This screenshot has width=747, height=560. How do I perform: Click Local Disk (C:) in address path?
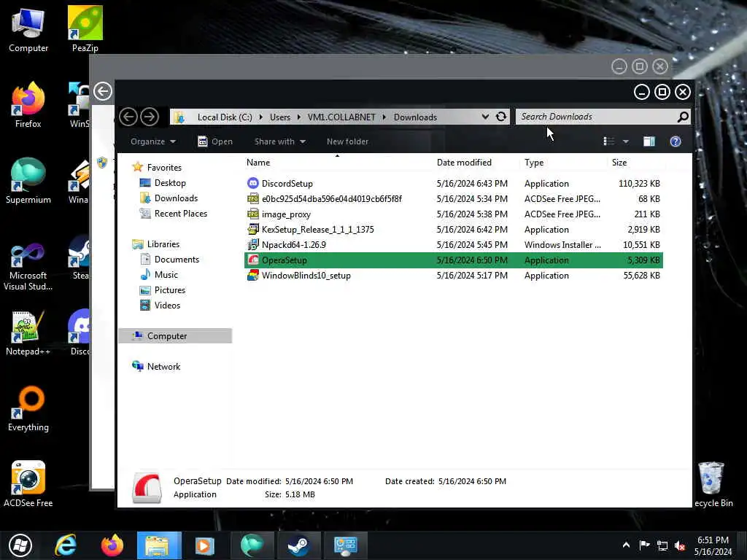(x=225, y=117)
